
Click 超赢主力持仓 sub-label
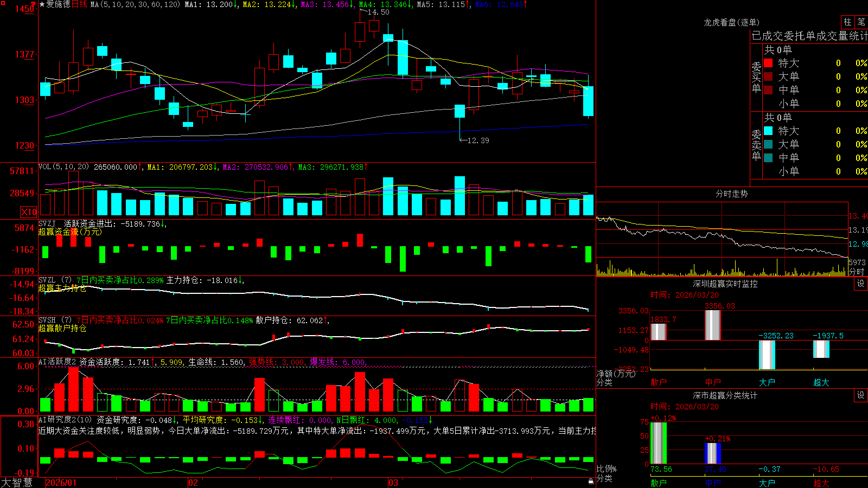(x=62, y=288)
